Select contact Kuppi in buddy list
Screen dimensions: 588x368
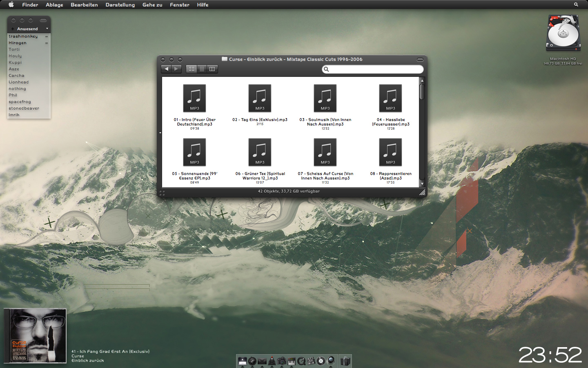(x=29, y=63)
